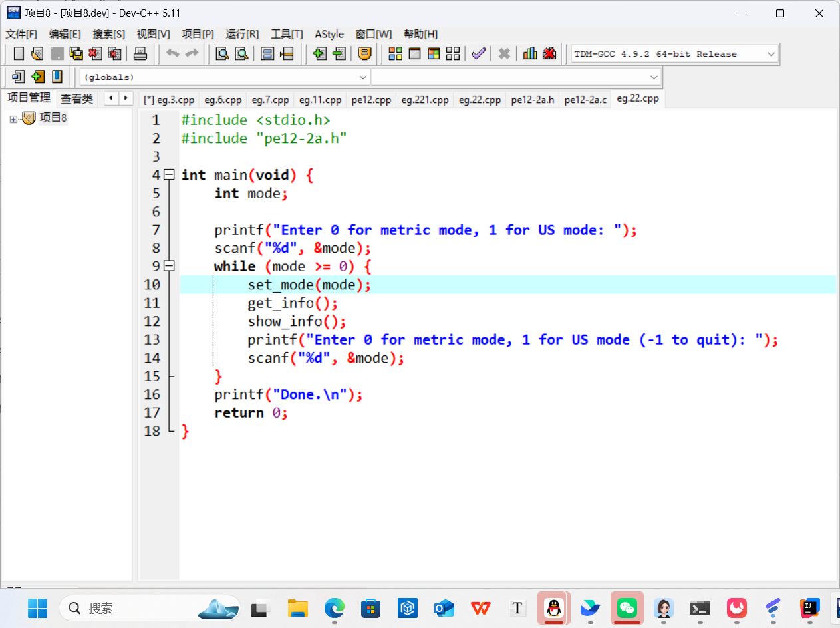Click the Run window icon

point(414,54)
